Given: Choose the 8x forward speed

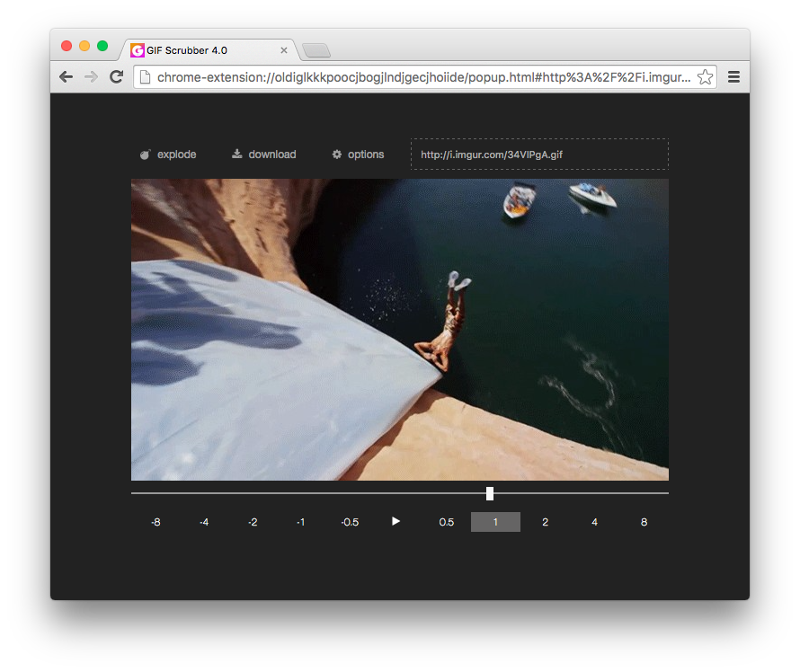Looking at the screenshot, I should point(644,522).
